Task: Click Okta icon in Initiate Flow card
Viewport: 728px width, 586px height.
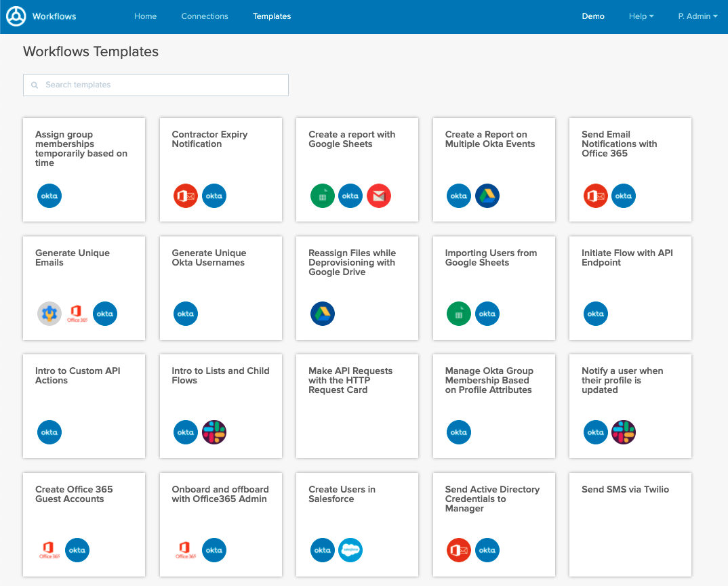Action: [x=596, y=314]
